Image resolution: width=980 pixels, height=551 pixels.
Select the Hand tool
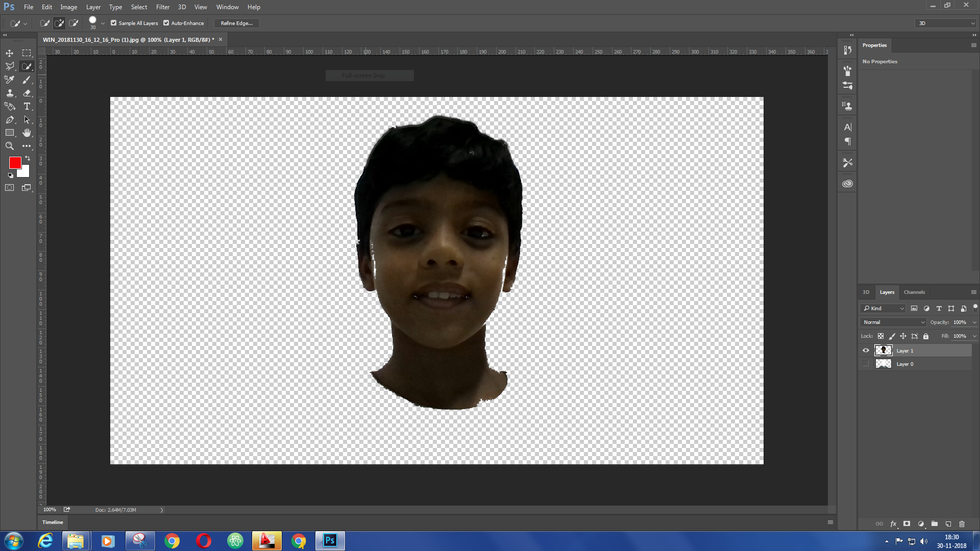pyautogui.click(x=27, y=133)
